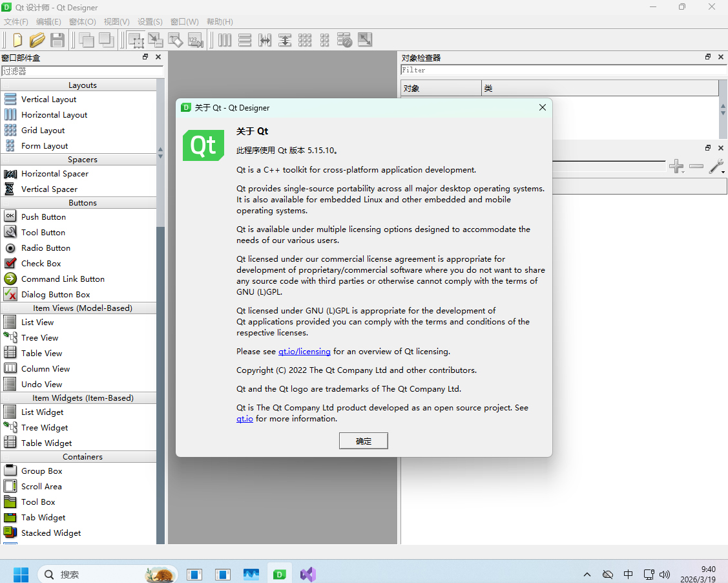Image resolution: width=728 pixels, height=583 pixels.
Task: Click the object inspector vertical scrollbar
Action: (x=723, y=110)
